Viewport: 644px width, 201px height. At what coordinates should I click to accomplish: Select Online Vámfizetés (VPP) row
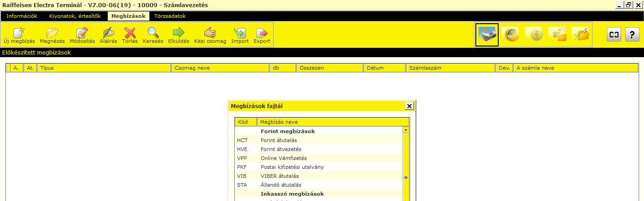pyautogui.click(x=318, y=158)
